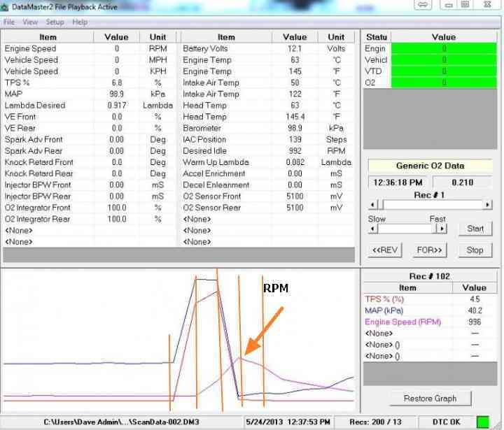Select the Lambda Desired row
The image size is (504, 430).
(90, 106)
